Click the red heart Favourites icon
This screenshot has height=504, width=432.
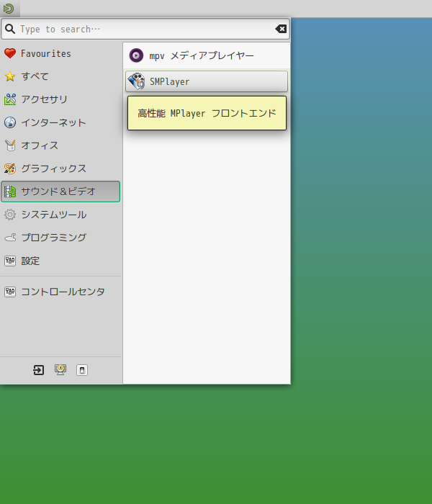click(10, 53)
